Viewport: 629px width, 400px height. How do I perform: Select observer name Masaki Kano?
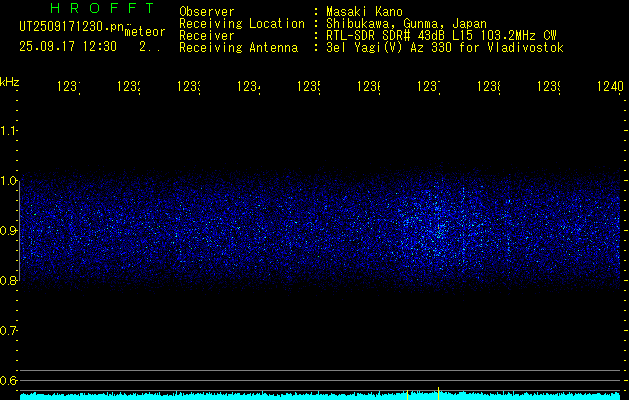click(364, 12)
